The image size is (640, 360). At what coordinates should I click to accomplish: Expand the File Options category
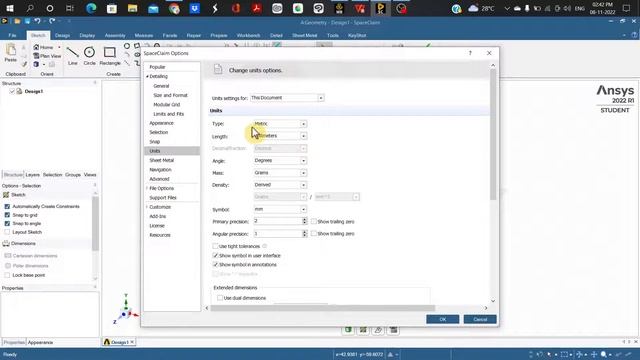click(147, 188)
